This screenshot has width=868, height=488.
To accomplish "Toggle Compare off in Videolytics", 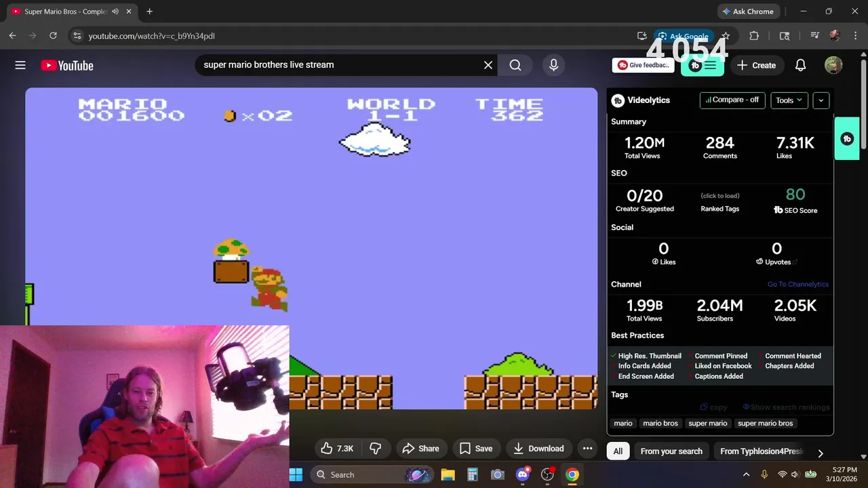I will coord(732,100).
